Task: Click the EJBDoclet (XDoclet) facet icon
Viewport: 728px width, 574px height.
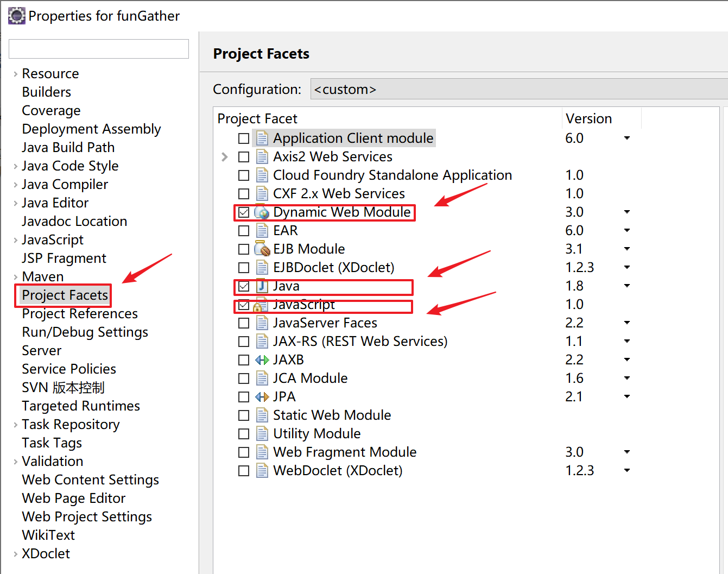Action: 262,268
